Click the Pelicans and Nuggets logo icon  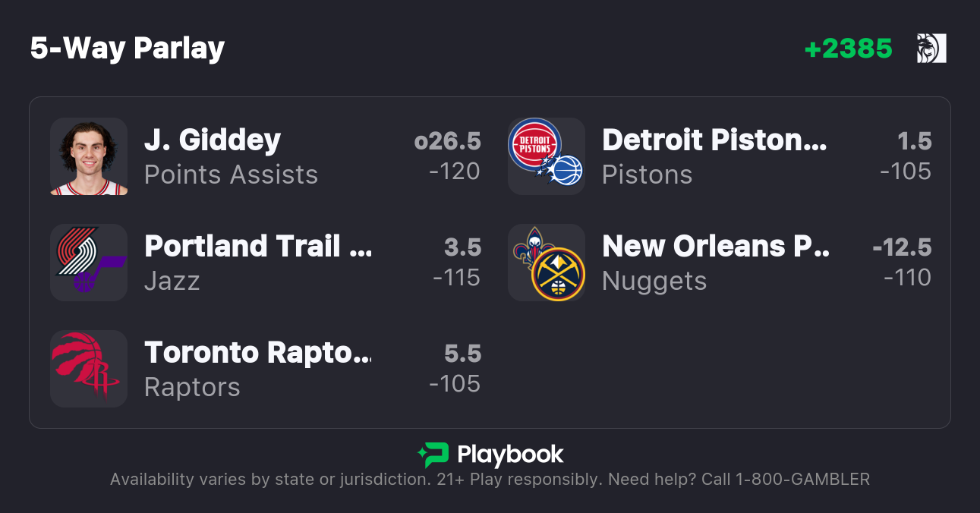[x=546, y=263]
